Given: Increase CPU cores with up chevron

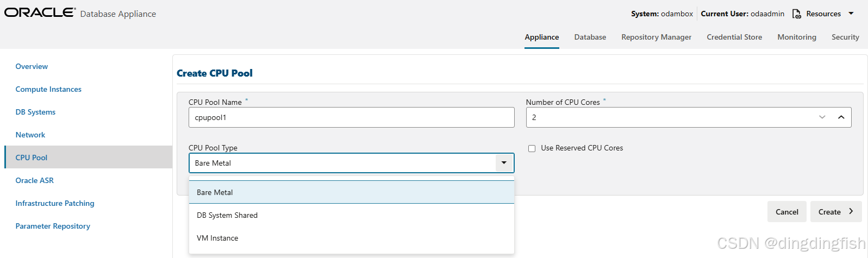Looking at the screenshot, I should click(841, 117).
